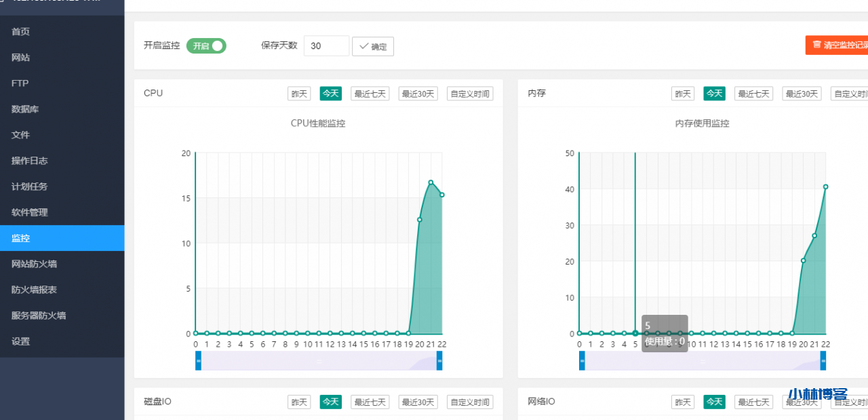This screenshot has height=420, width=868.
Task: Click 清空监控记录 to clear monitoring records
Action: click(841, 45)
